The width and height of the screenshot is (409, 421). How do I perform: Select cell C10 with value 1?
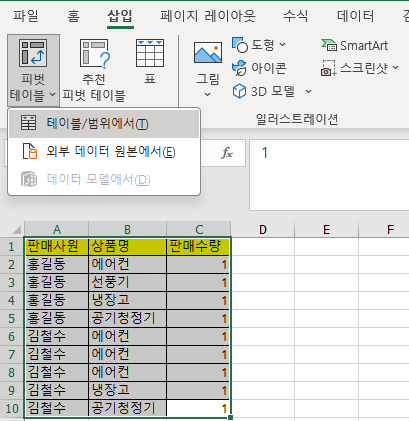pos(199,408)
